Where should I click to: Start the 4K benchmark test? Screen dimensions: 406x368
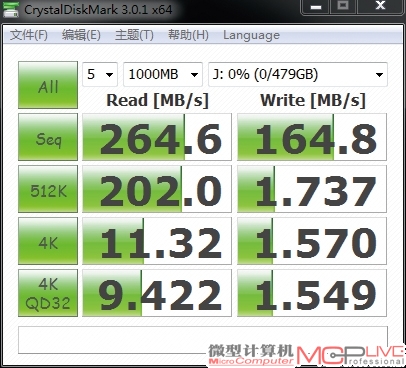coord(48,241)
